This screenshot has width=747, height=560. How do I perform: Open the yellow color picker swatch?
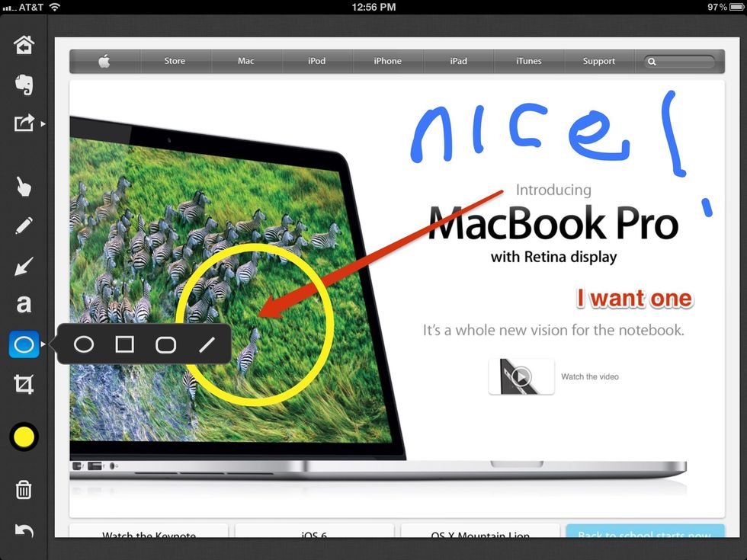click(x=24, y=437)
